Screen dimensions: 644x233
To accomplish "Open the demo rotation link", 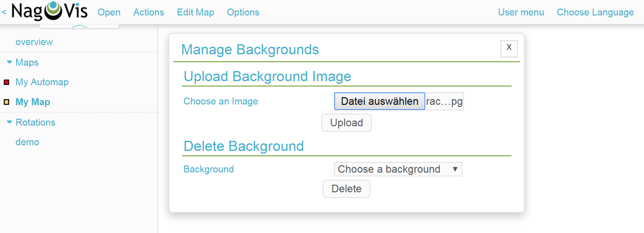I will point(27,142).
